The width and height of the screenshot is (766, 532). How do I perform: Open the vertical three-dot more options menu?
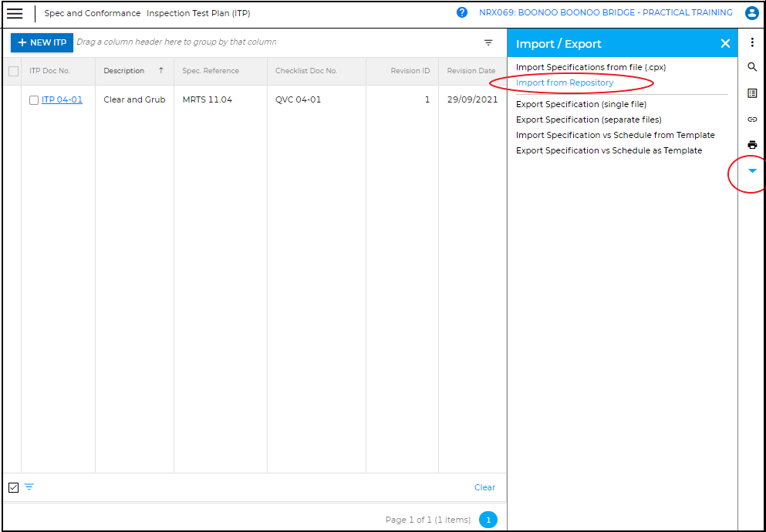click(x=752, y=42)
